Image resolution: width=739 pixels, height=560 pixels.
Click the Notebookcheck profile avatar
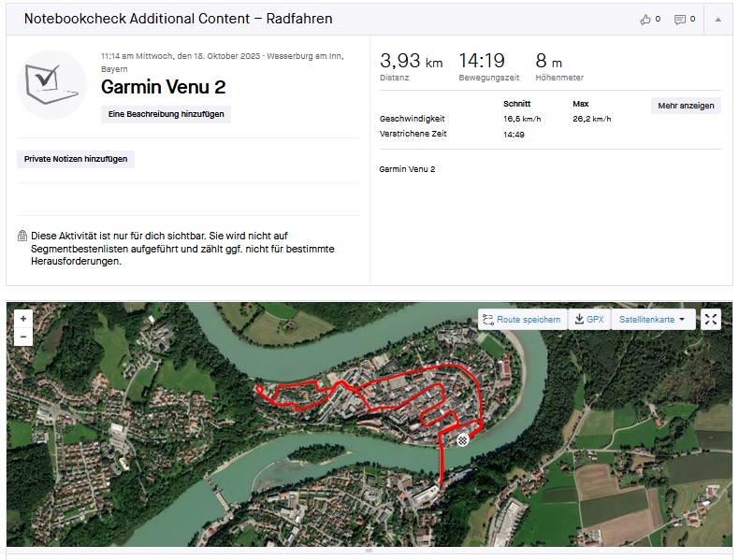(51, 85)
